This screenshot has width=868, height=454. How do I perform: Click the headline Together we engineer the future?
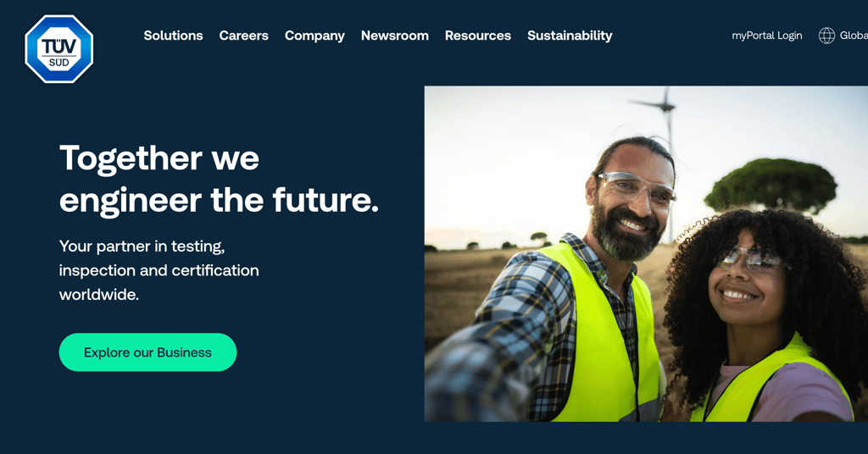coord(219,179)
